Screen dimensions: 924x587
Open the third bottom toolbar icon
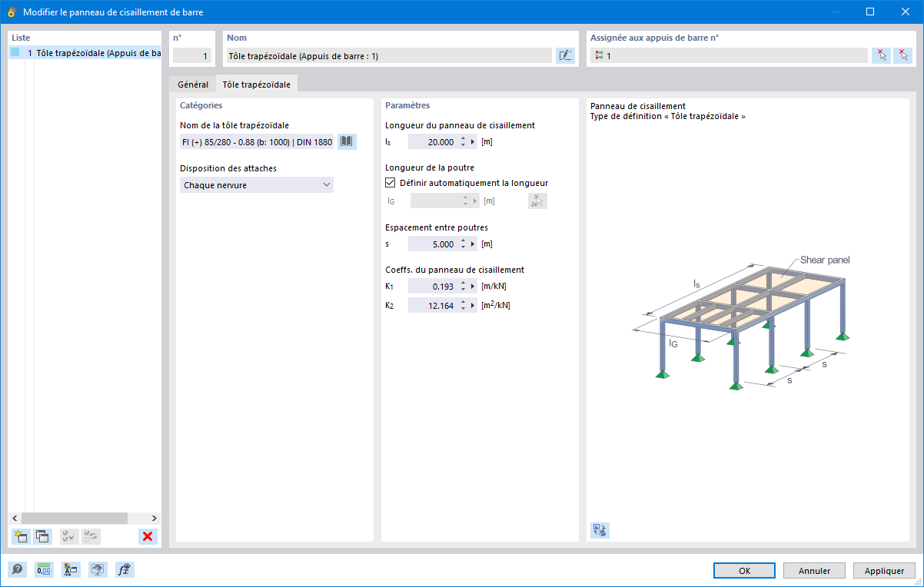(71, 569)
